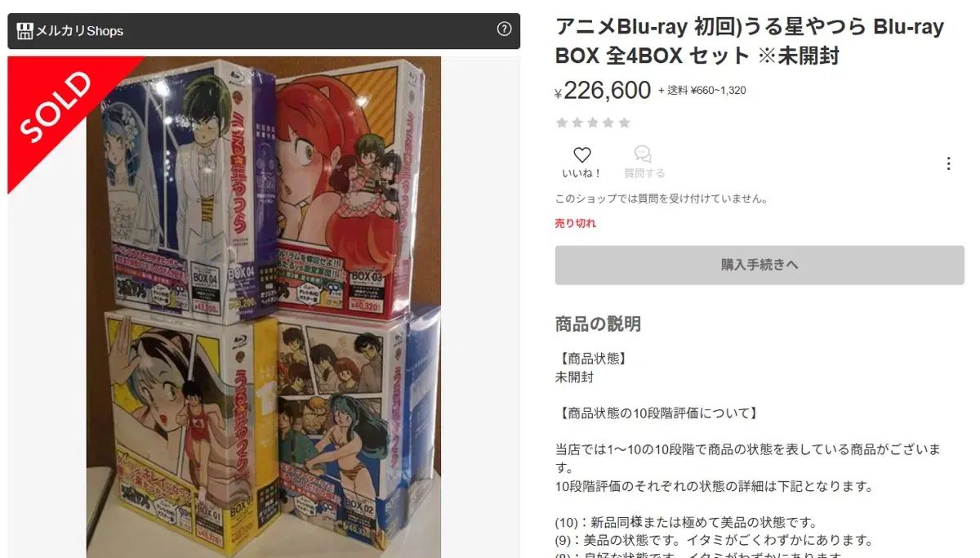Click the Mercari Shops store icon

point(24,31)
